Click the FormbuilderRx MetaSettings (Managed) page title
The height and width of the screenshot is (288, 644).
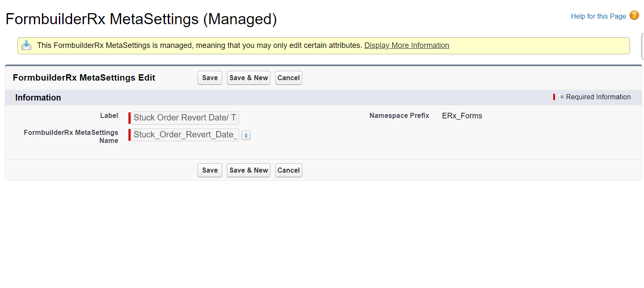(x=141, y=19)
